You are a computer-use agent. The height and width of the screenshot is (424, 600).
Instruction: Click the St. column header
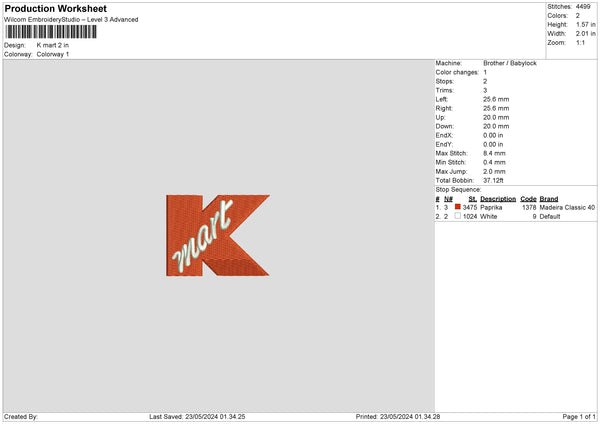tap(473, 199)
